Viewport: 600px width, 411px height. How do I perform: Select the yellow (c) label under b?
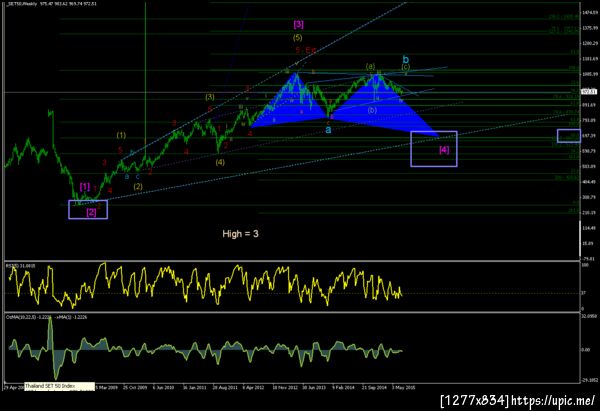(406, 67)
